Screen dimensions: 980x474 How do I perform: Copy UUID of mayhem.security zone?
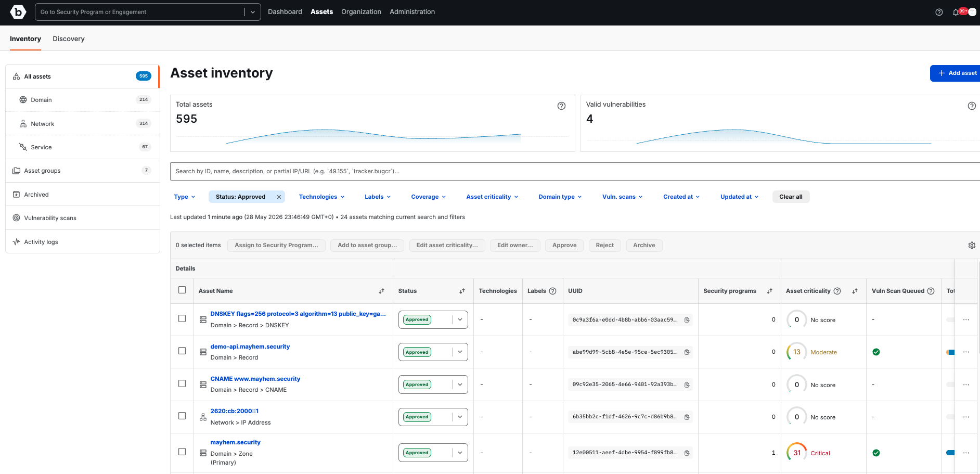pyautogui.click(x=687, y=453)
